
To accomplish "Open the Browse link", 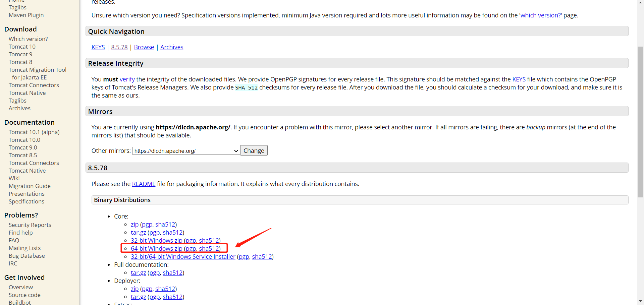I will (x=144, y=47).
